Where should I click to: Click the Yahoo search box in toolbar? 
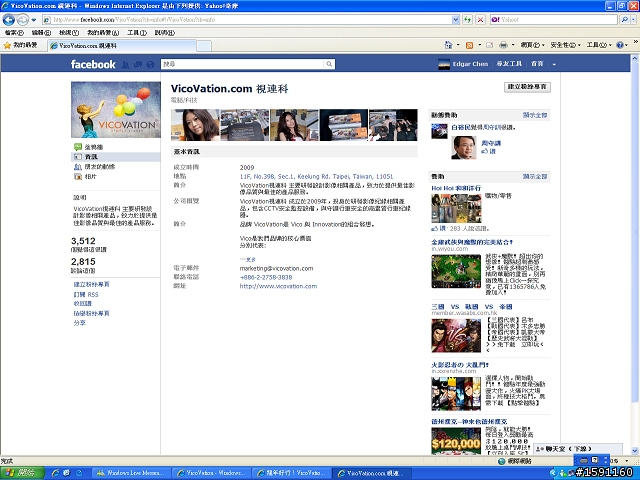(554, 20)
